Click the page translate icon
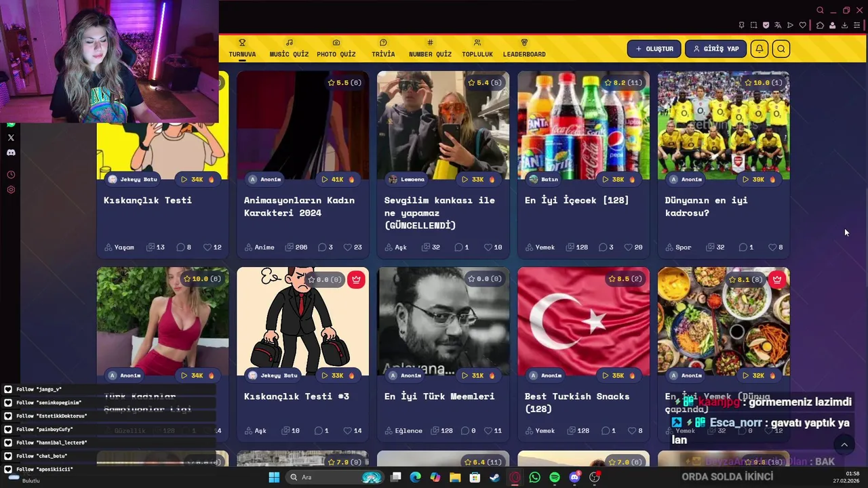 point(778,25)
